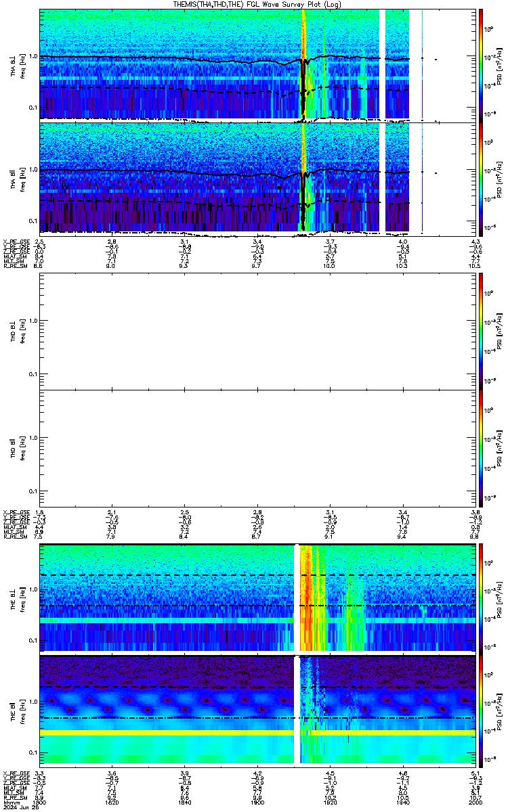Click the PSD color bar of THA B-perpendicular panel
Image resolution: width=508 pixels, height=812 pixels.
(480, 64)
